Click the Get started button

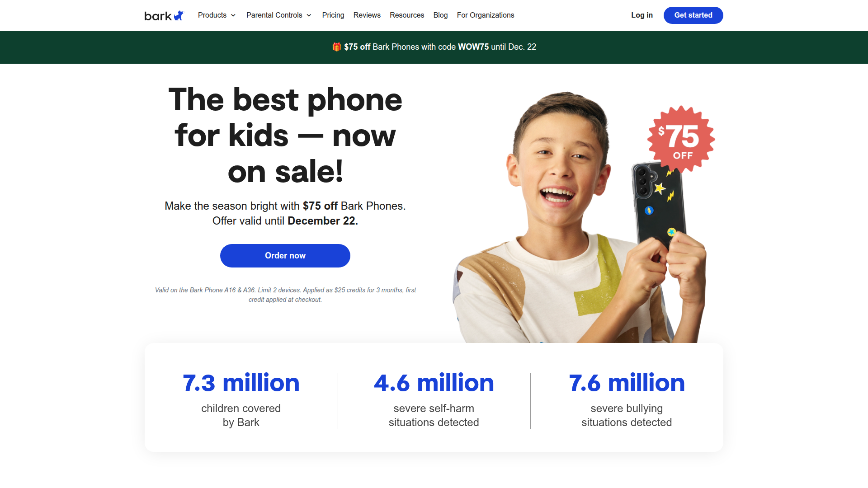693,15
